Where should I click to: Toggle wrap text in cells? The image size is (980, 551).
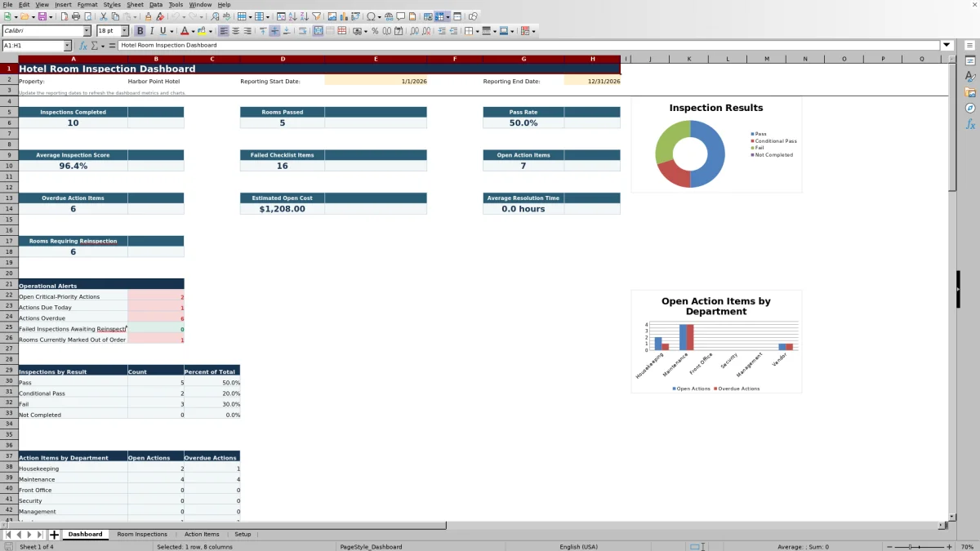point(302,31)
